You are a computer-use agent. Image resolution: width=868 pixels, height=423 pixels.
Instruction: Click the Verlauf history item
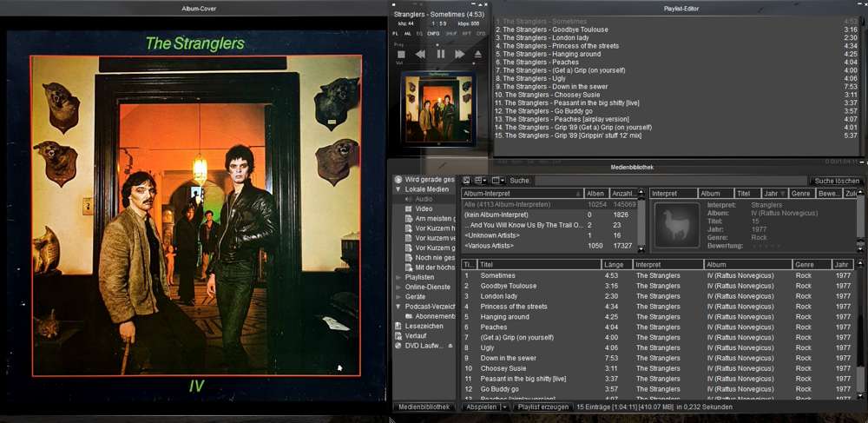tap(415, 335)
